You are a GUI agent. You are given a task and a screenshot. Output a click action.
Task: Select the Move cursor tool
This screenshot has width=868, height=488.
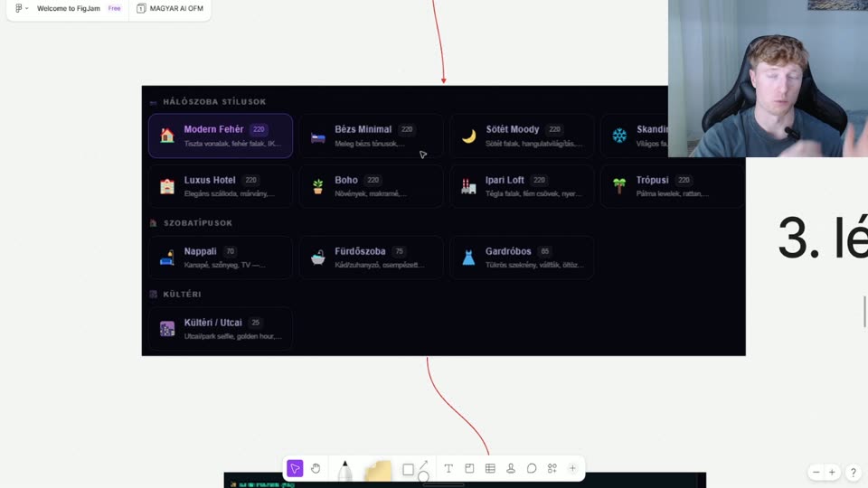[x=295, y=469]
